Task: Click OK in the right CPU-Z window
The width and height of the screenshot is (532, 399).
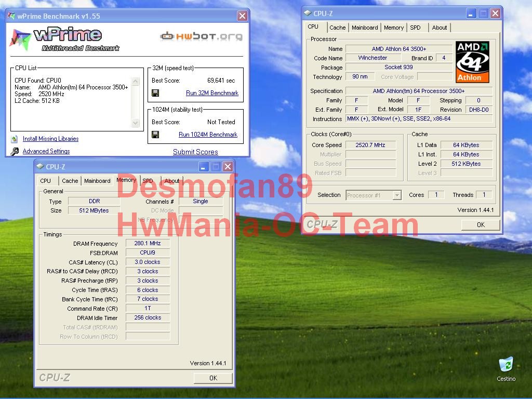Action: point(481,224)
